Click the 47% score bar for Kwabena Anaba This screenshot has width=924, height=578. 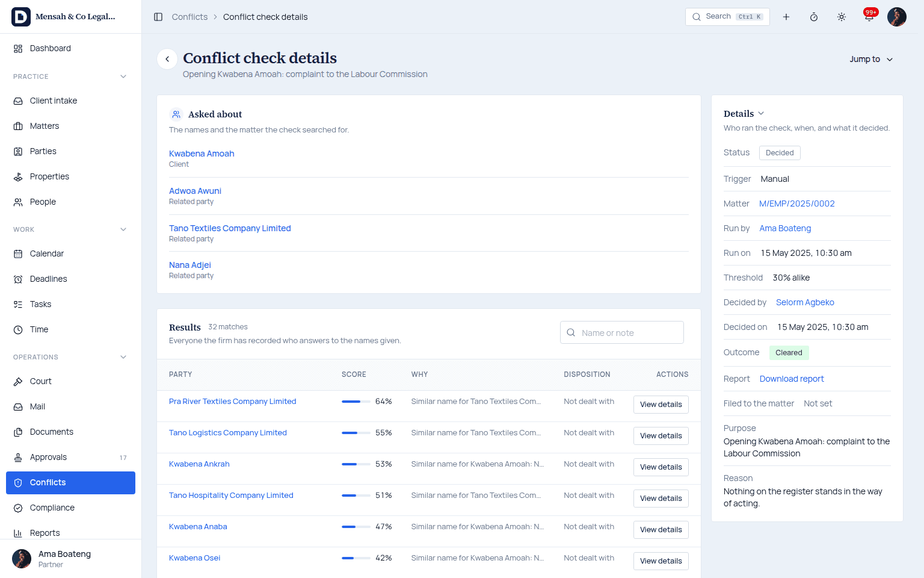[x=356, y=527]
